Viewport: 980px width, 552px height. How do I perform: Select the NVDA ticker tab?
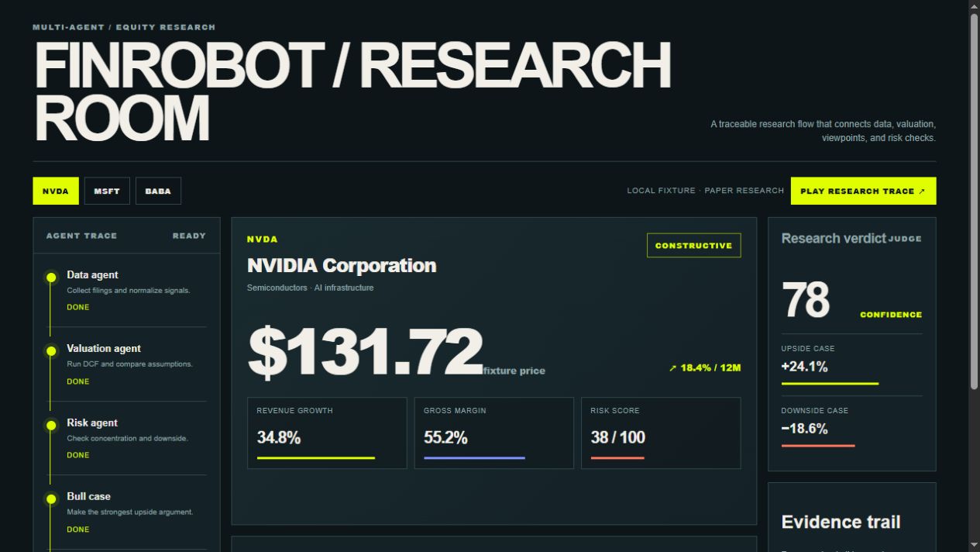coord(56,191)
